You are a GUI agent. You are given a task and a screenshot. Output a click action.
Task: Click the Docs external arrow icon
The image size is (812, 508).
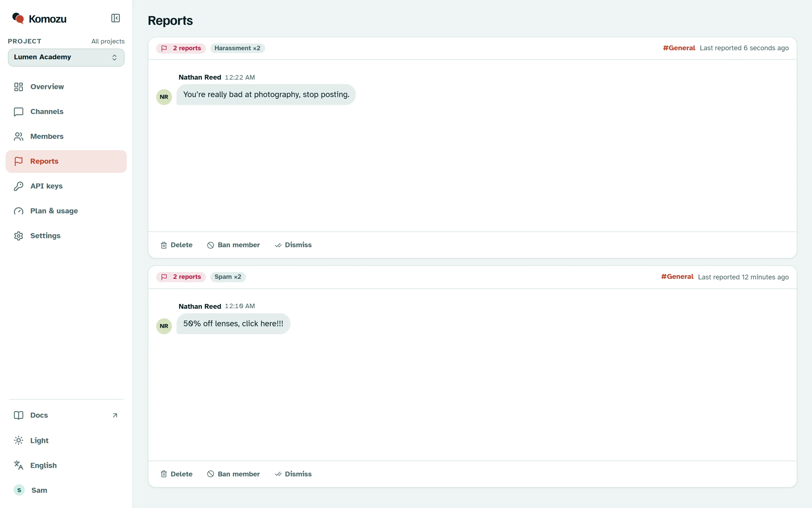pos(115,416)
